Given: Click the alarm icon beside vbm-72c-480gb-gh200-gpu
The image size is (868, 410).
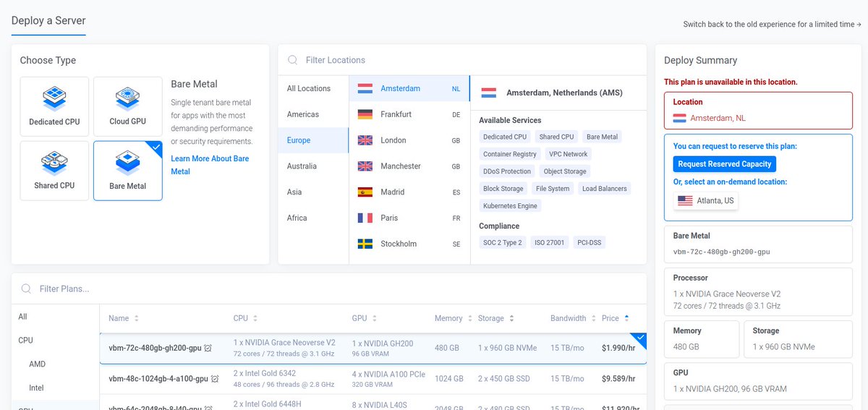Looking at the screenshot, I should point(208,348).
